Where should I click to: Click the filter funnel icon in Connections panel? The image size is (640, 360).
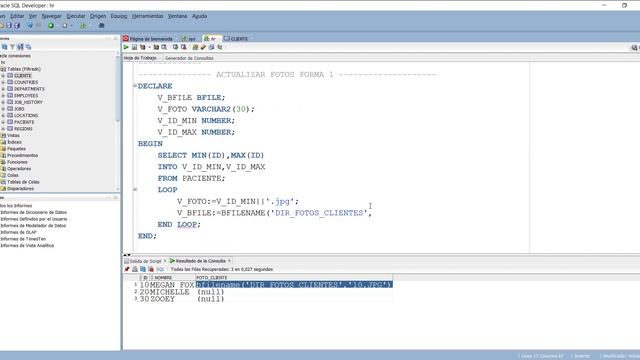click(12, 47)
